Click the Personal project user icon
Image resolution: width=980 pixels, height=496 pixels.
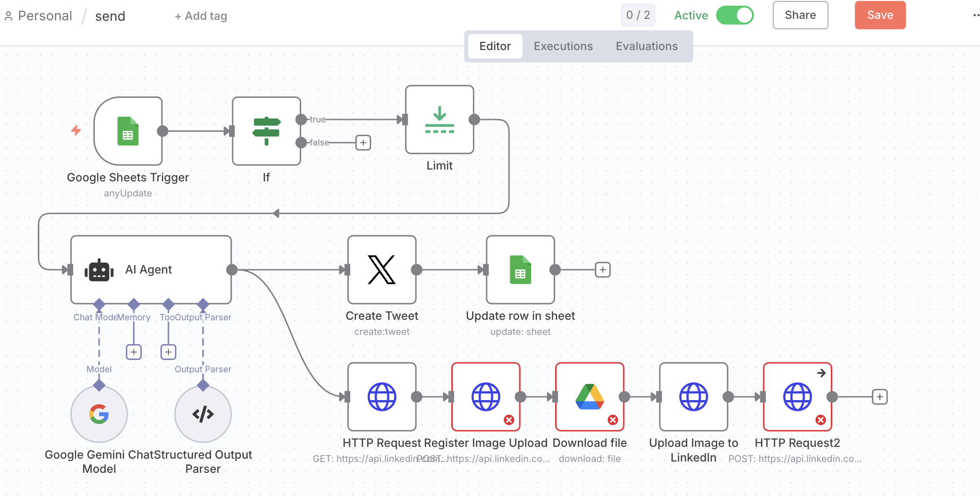8,16
